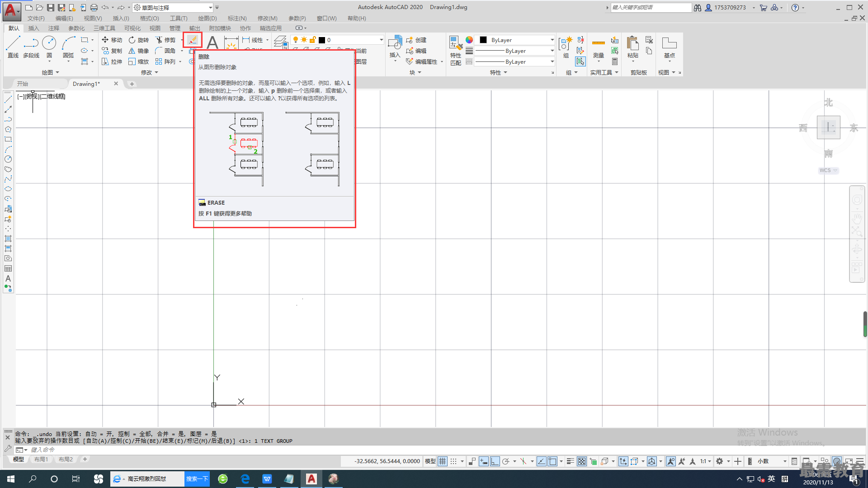
Task: Toggle snap mode dots in status bar
Action: click(x=453, y=461)
